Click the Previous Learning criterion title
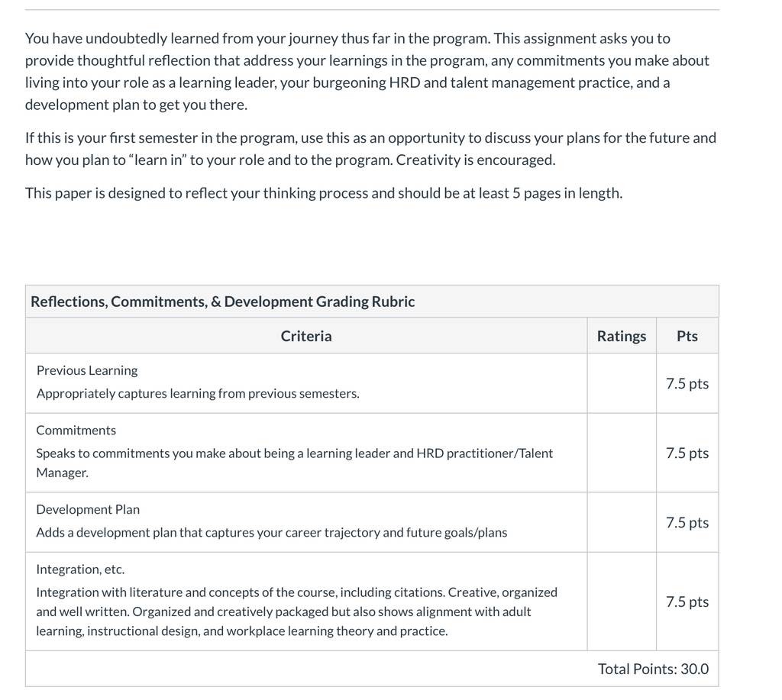Screen dimensions: 782x700 [87, 370]
